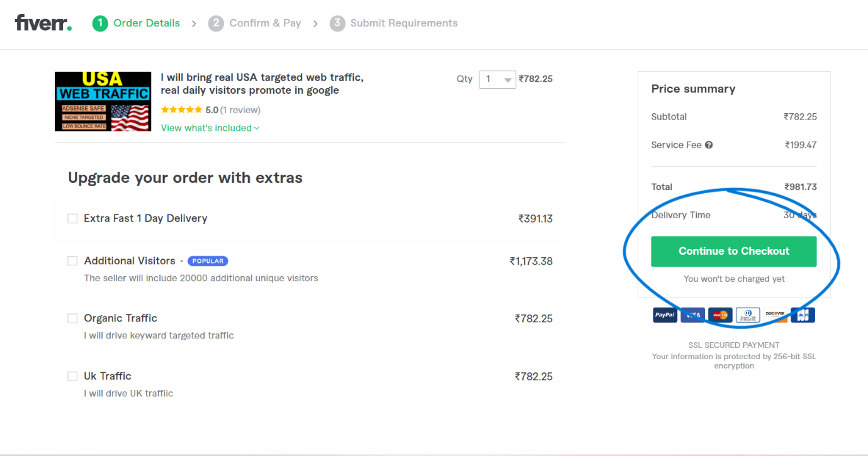
Task: Expand View what's included
Action: [210, 128]
